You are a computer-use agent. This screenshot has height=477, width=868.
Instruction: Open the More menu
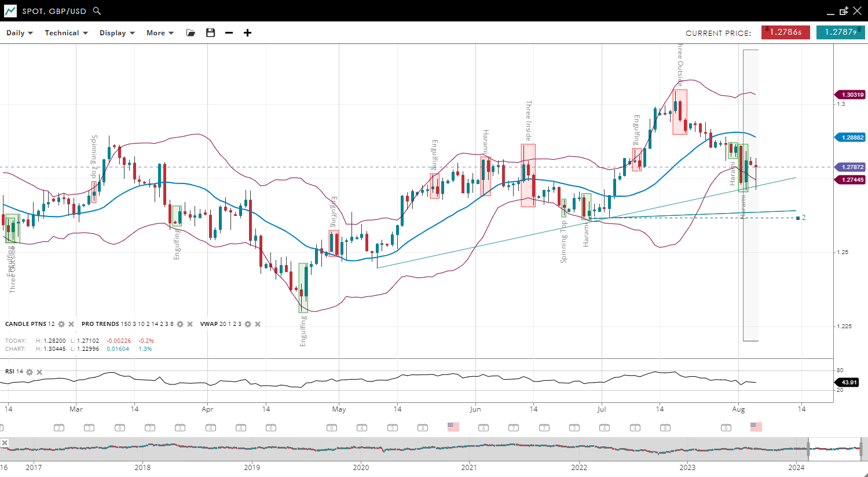160,33
